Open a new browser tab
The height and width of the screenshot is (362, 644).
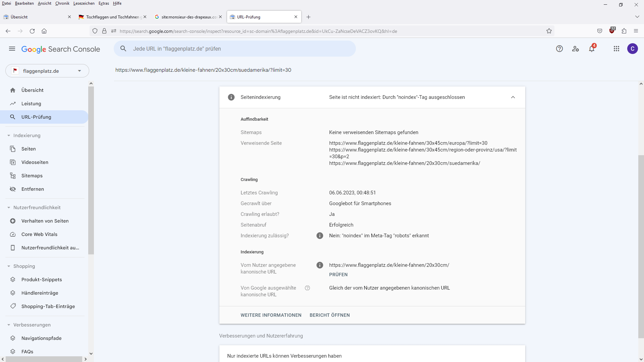[309, 17]
